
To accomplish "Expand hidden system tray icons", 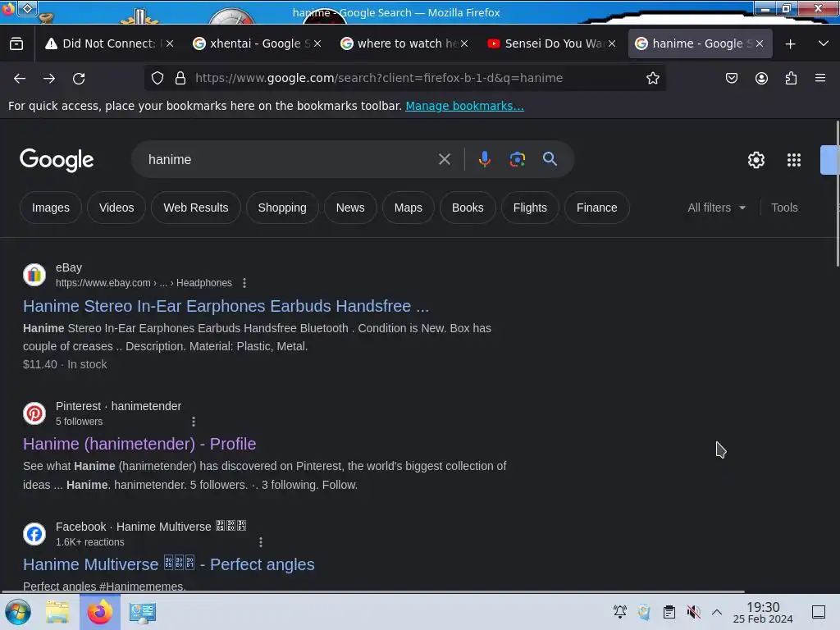I will (717, 612).
